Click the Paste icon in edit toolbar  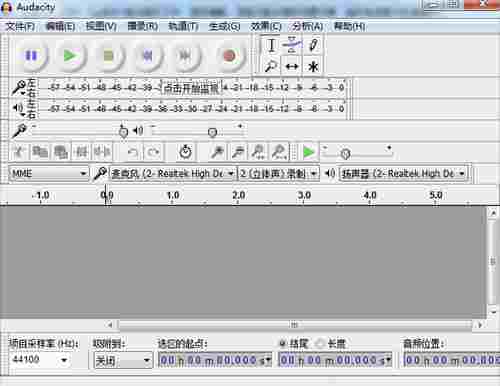coord(61,152)
